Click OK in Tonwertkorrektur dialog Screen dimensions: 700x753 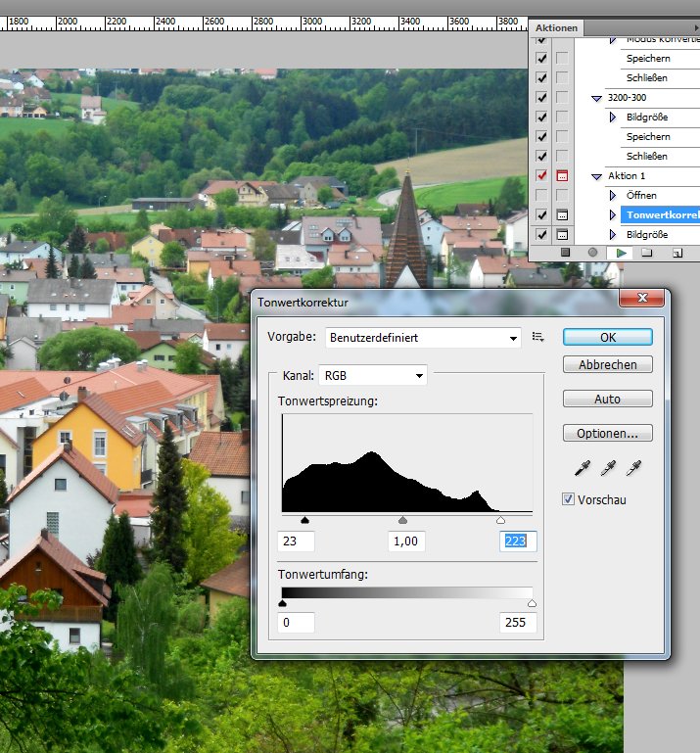click(x=608, y=337)
